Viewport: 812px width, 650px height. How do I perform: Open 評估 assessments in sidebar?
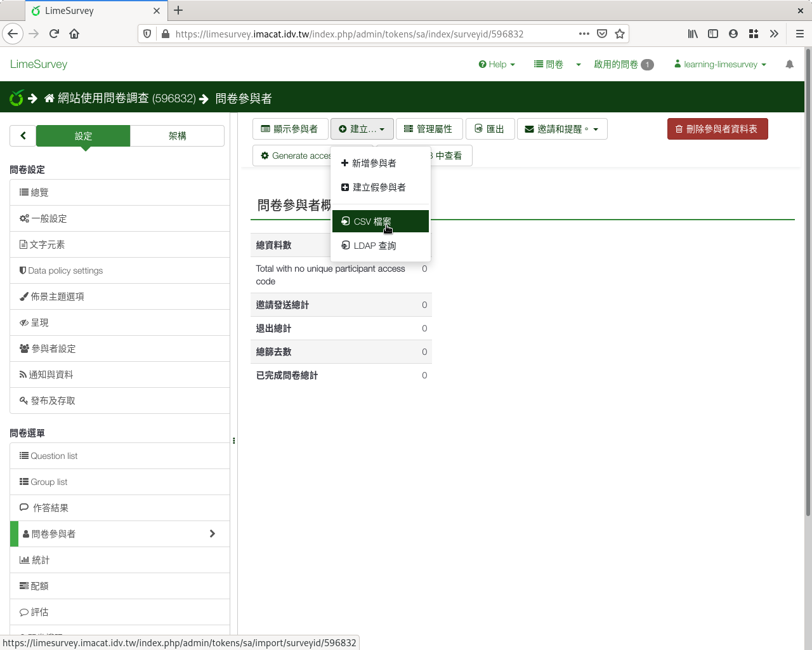click(120, 612)
